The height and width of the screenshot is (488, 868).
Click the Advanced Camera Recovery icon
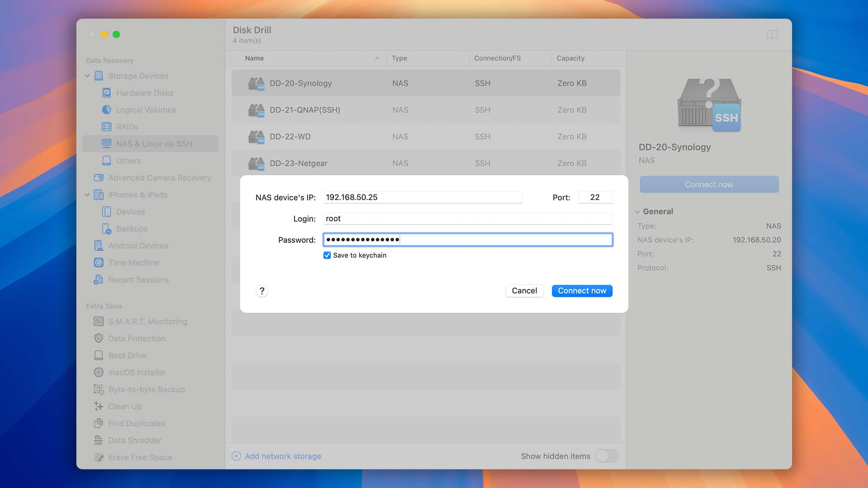pyautogui.click(x=99, y=178)
